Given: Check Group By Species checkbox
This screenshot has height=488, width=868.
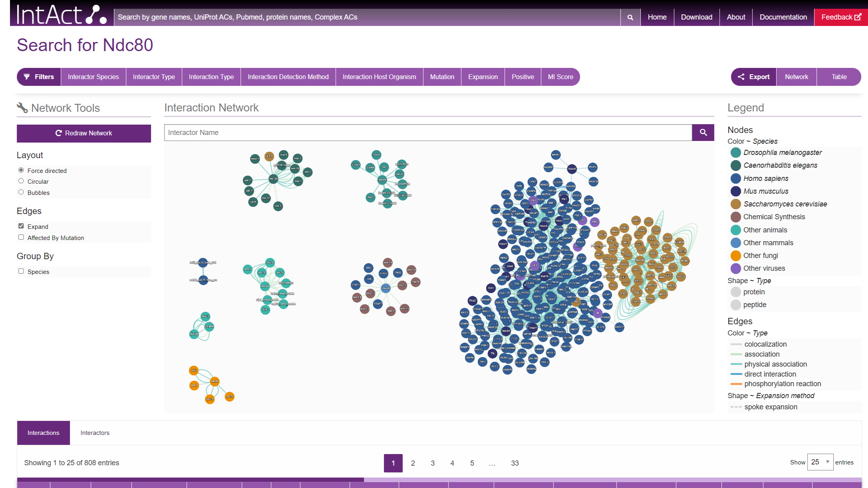Looking at the screenshot, I should 21,271.
